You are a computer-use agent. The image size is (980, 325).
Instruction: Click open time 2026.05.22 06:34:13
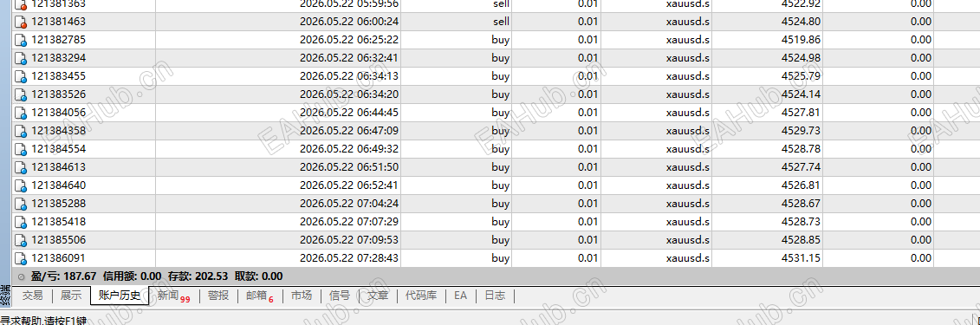(x=349, y=76)
